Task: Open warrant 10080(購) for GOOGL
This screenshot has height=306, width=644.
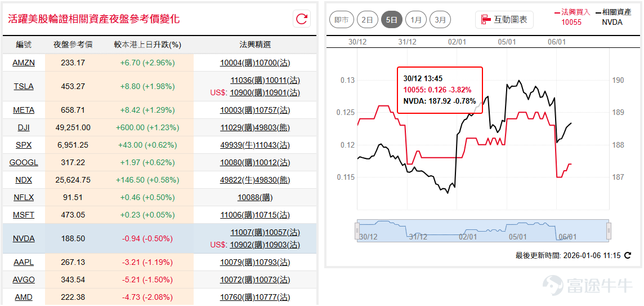Action: pyautogui.click(x=238, y=162)
